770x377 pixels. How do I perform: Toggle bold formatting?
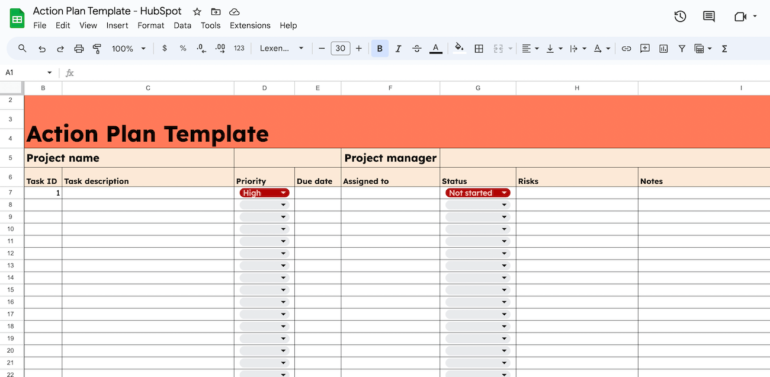380,49
